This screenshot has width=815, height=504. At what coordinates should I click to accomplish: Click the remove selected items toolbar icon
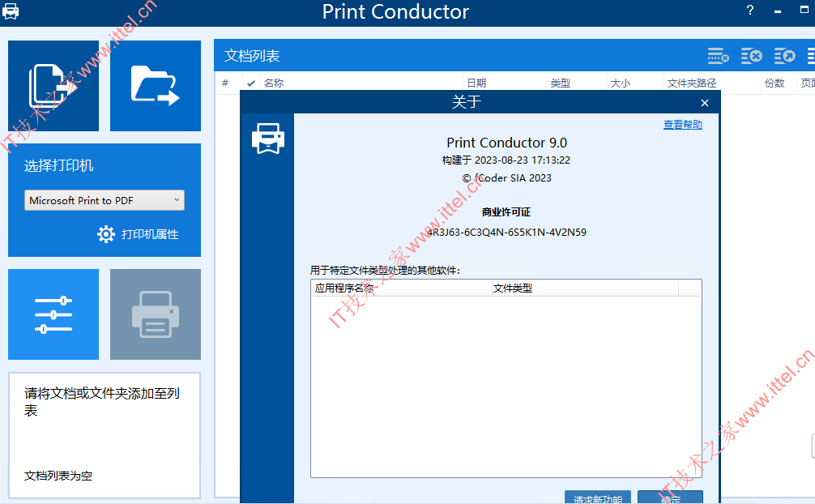(x=719, y=56)
